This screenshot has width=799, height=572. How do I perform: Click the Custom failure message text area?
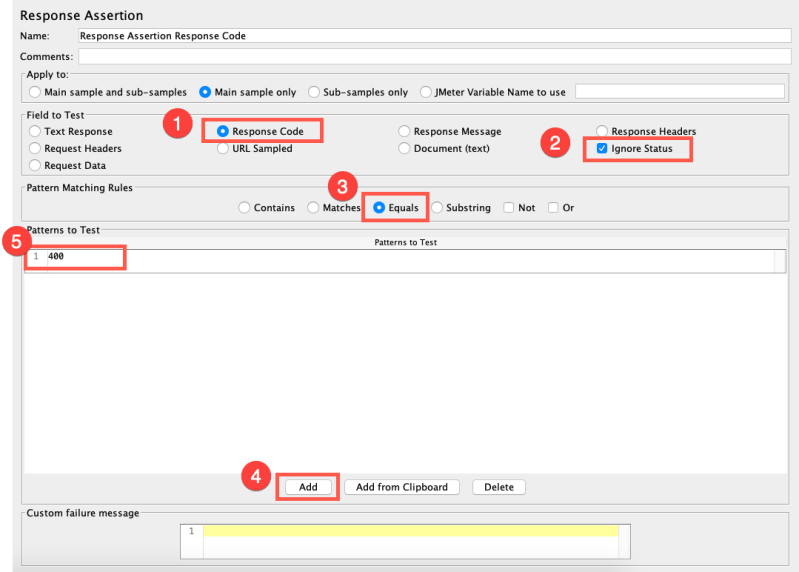[405, 541]
